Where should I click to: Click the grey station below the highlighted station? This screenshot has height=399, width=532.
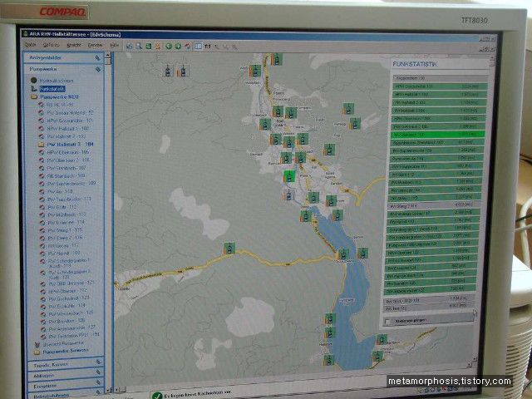pos(288,195)
